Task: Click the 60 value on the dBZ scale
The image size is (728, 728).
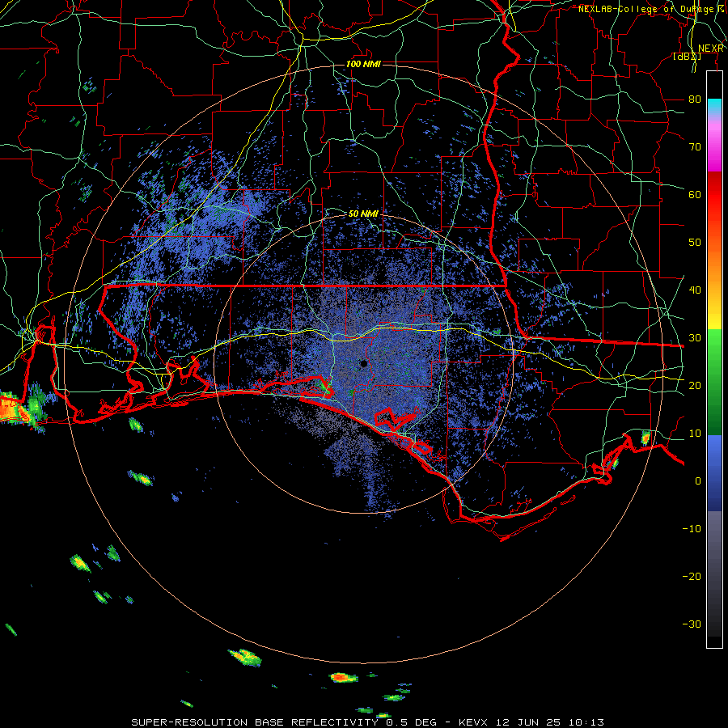Action: point(695,194)
